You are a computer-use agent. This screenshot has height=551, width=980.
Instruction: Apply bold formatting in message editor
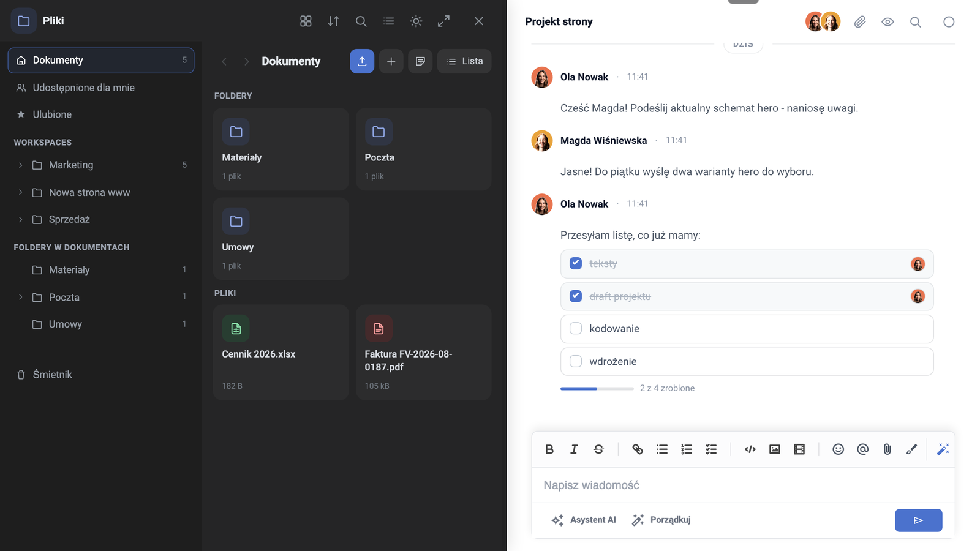tap(549, 449)
